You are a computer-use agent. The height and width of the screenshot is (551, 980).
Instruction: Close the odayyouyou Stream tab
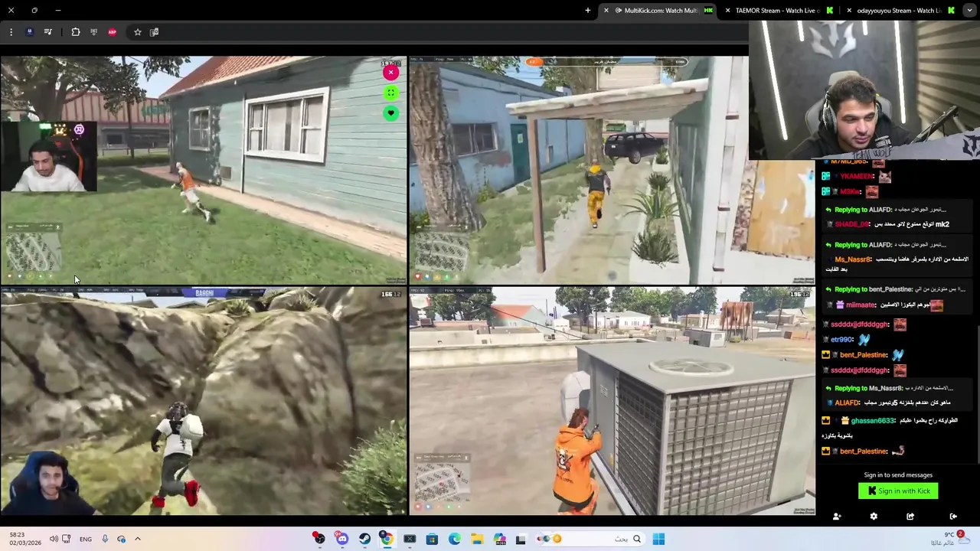tap(849, 11)
